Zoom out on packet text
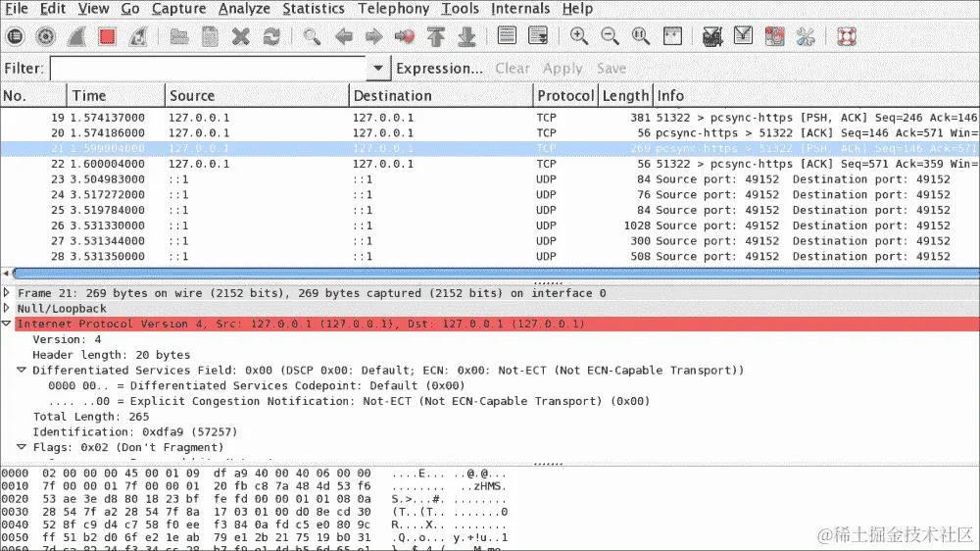 tap(610, 36)
